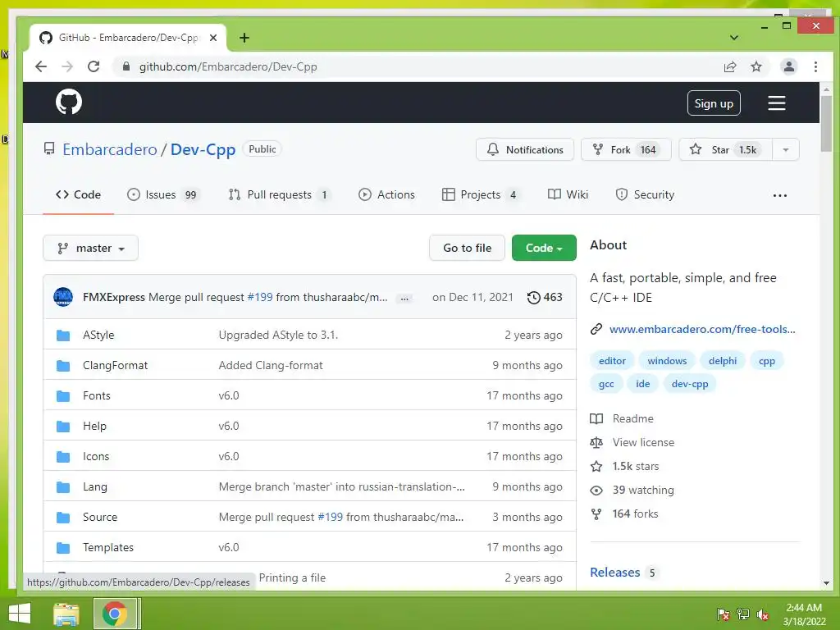This screenshot has width=840, height=630.
Task: Close the GitHub Dev-Cpp browser tab
Action: click(212, 38)
